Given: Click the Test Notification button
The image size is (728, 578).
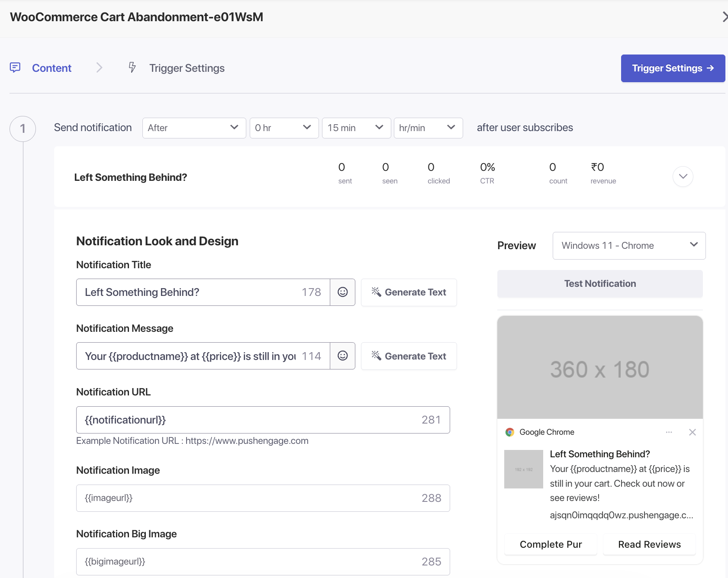Looking at the screenshot, I should click(600, 284).
